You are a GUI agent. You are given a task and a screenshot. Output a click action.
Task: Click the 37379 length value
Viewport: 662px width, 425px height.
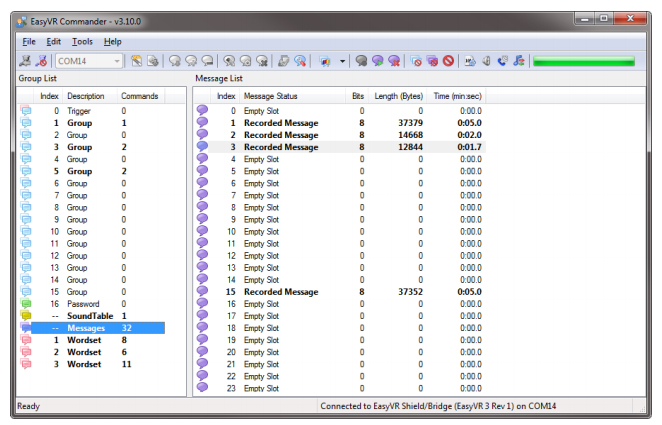[410, 123]
